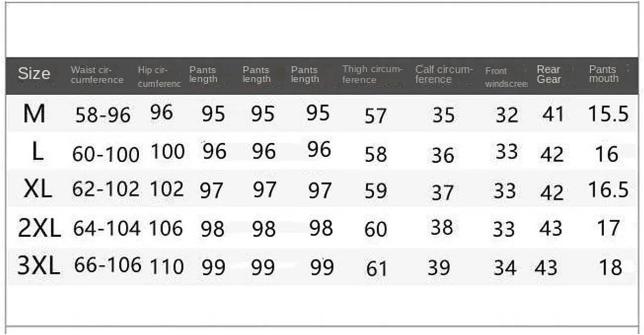Select the L size row label
The width and height of the screenshot is (644, 335).
37,152
